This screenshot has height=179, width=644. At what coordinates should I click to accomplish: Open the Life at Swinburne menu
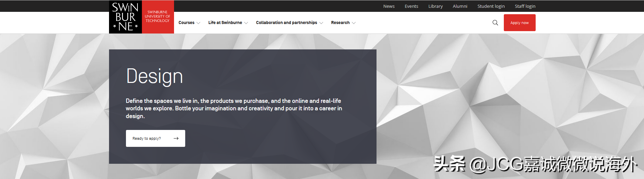click(225, 23)
